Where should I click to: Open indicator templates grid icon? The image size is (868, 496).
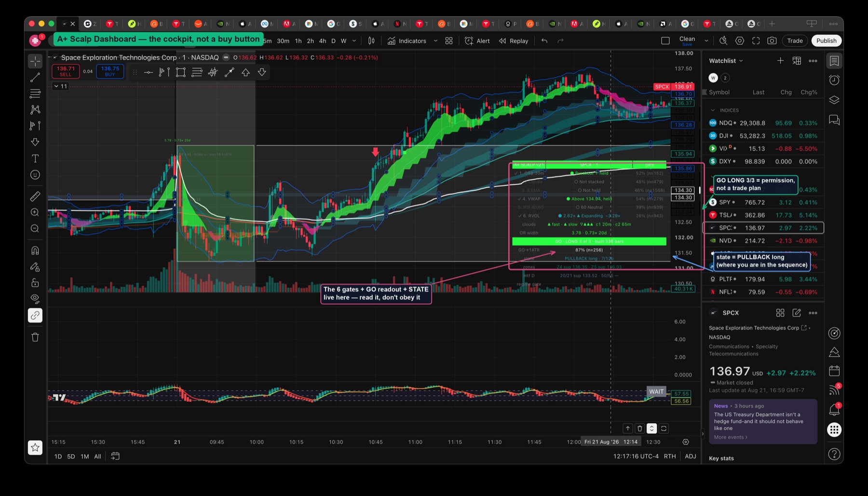[449, 41]
